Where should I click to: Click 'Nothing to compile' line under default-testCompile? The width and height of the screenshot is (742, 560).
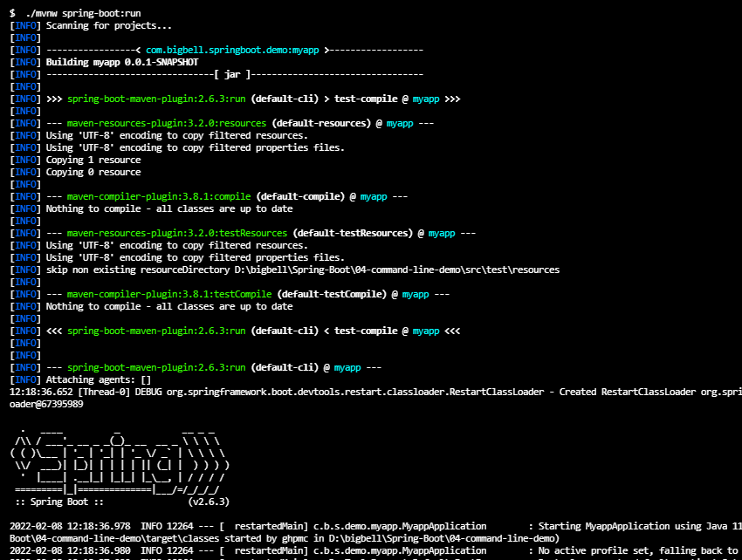point(169,306)
